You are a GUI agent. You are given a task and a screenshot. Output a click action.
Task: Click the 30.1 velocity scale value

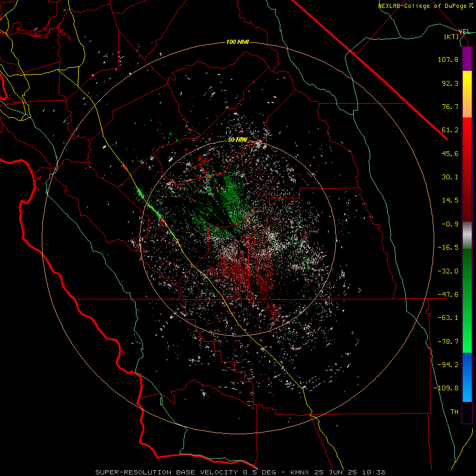[450, 177]
